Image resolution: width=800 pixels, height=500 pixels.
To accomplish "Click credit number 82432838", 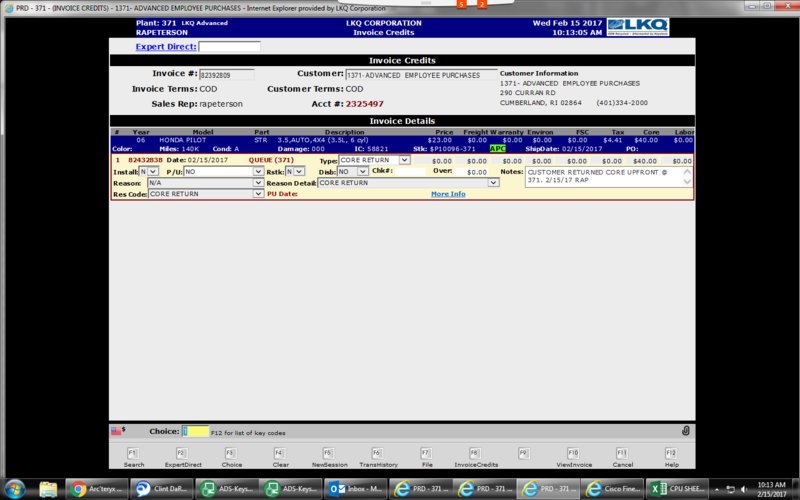I will (x=145, y=160).
